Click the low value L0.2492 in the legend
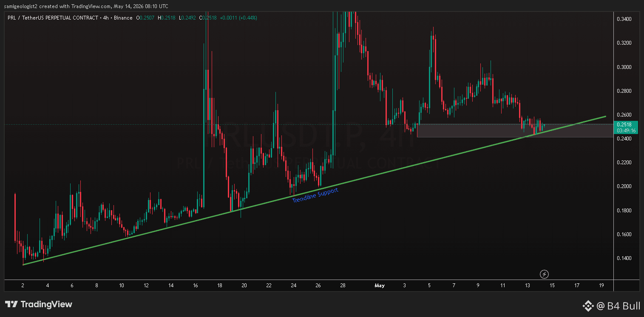Screen dimensions: 644x317 click(188, 18)
